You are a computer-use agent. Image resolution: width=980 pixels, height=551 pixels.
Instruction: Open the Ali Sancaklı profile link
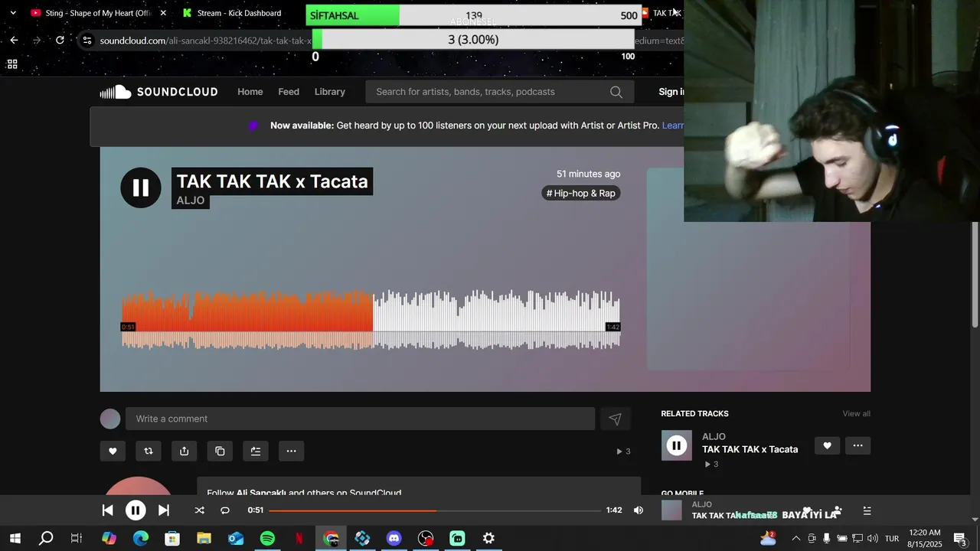pos(261,492)
